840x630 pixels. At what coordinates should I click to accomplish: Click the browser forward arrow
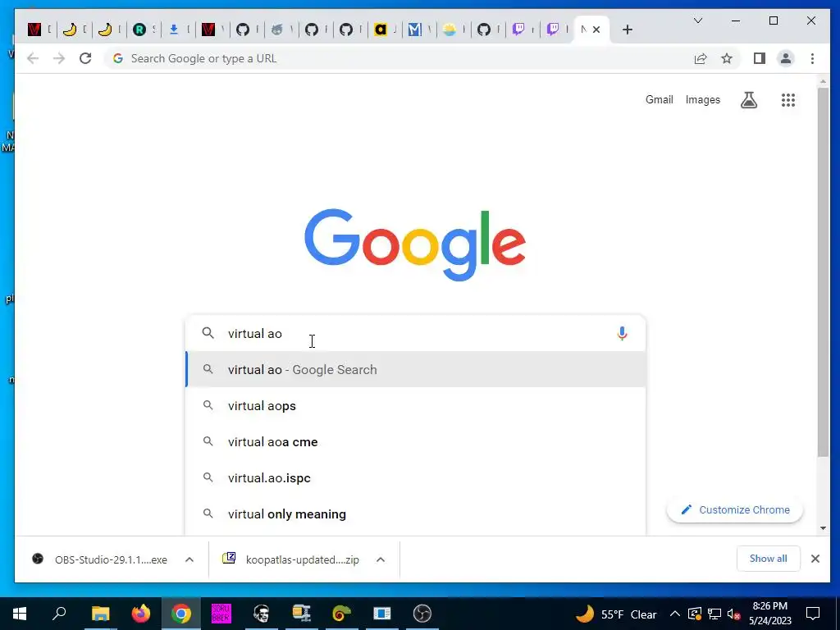click(x=59, y=58)
